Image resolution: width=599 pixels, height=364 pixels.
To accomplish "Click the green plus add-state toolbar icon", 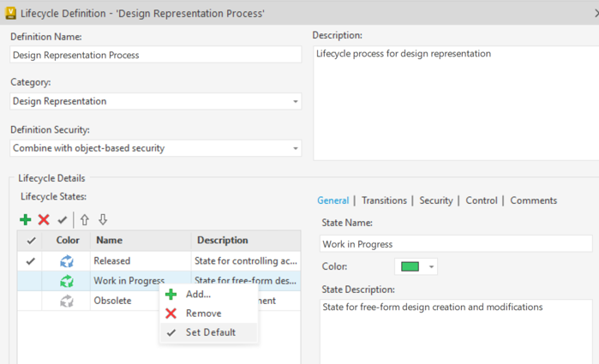I will 25,219.
